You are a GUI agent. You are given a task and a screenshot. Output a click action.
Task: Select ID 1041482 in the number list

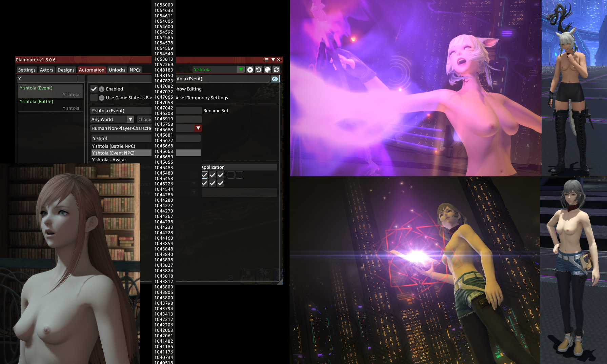(164, 341)
